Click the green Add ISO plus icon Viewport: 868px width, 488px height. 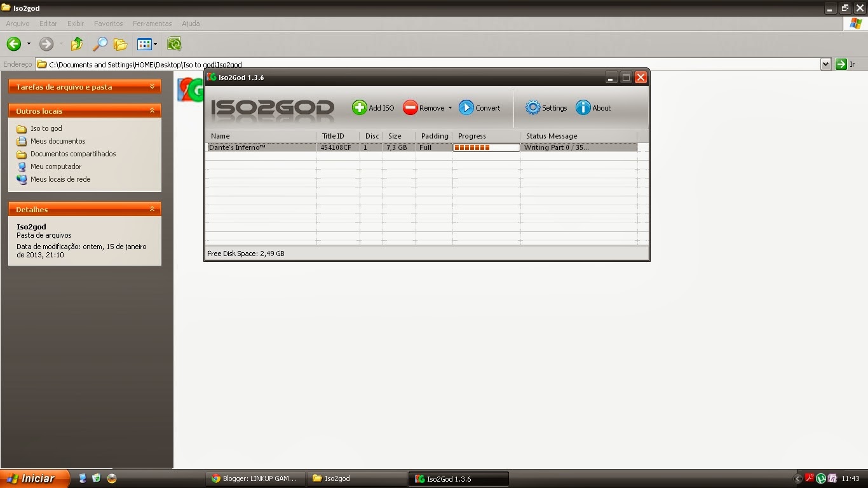tap(360, 108)
